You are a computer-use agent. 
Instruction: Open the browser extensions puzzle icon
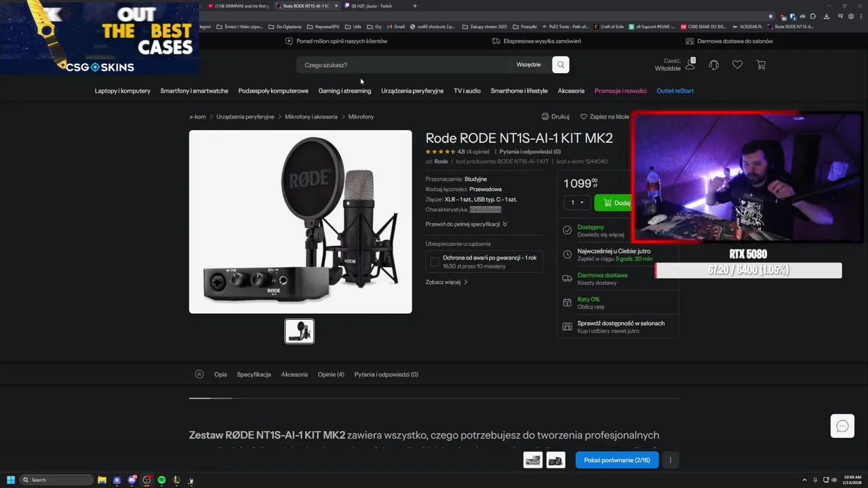click(x=813, y=16)
